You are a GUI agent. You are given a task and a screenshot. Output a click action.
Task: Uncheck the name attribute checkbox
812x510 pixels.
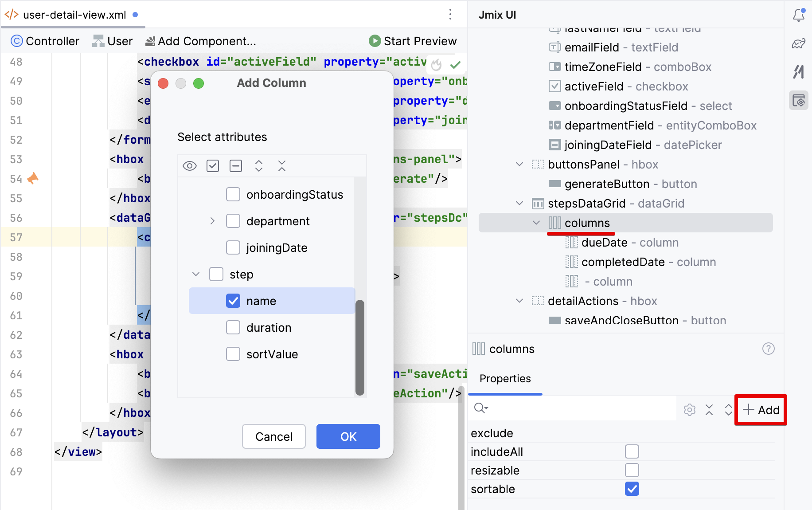pyautogui.click(x=233, y=301)
